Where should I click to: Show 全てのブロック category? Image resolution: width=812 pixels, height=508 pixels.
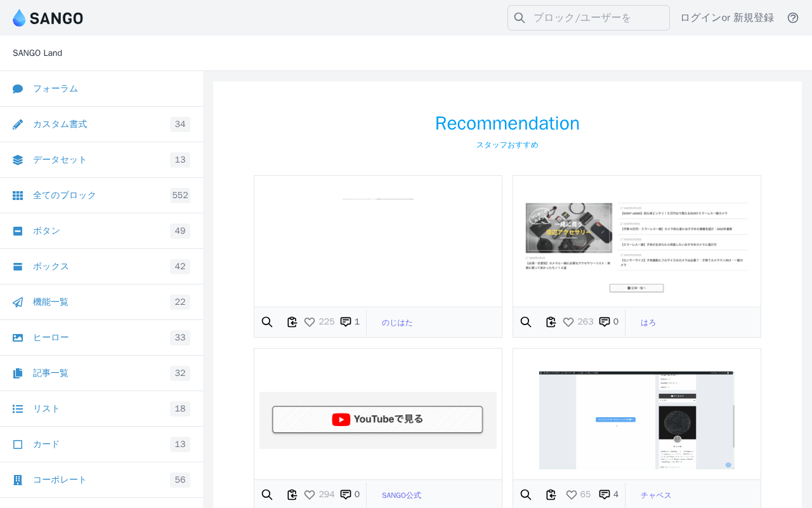101,196
